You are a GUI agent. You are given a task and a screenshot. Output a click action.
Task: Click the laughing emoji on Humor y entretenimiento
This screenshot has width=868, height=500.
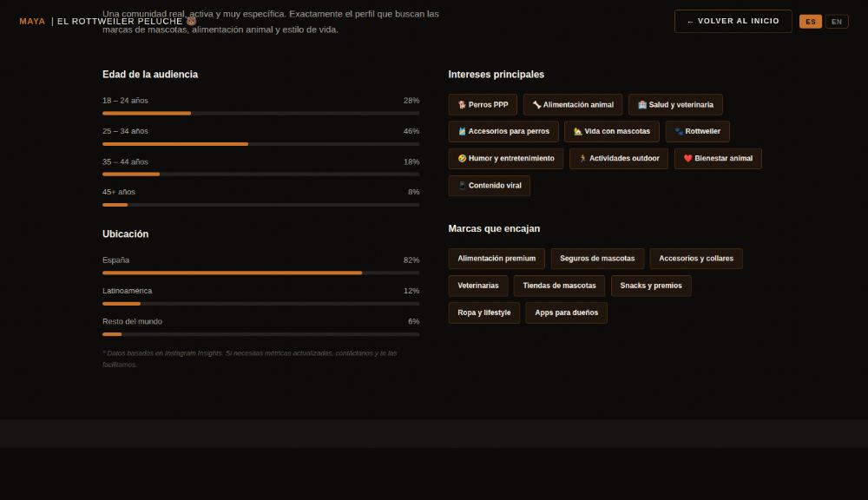[462, 158]
